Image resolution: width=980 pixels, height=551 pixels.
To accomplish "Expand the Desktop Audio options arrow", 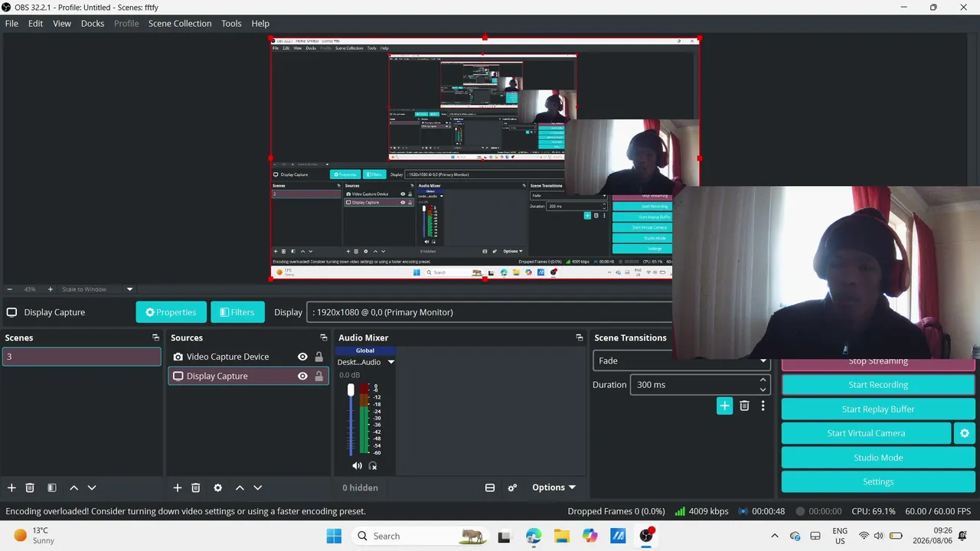I will 390,362.
